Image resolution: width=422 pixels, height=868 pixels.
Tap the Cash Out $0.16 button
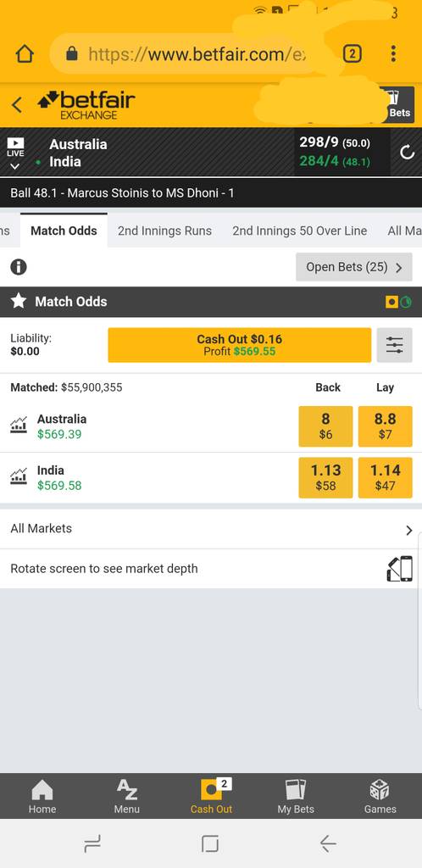point(240,346)
